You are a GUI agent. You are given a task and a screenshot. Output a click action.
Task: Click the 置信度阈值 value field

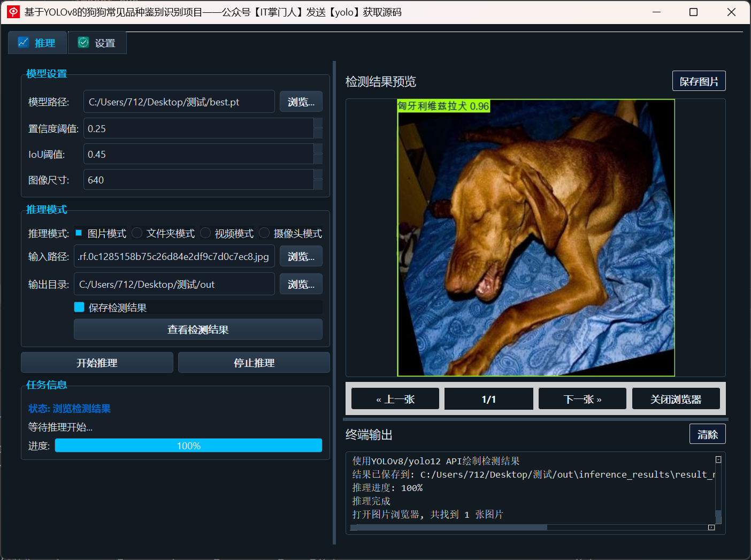click(x=198, y=128)
